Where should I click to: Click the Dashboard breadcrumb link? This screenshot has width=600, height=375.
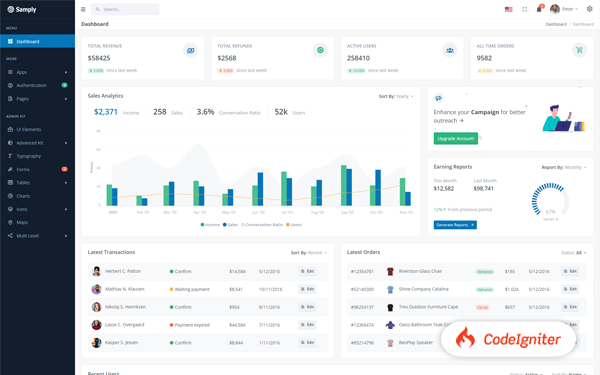click(x=556, y=24)
